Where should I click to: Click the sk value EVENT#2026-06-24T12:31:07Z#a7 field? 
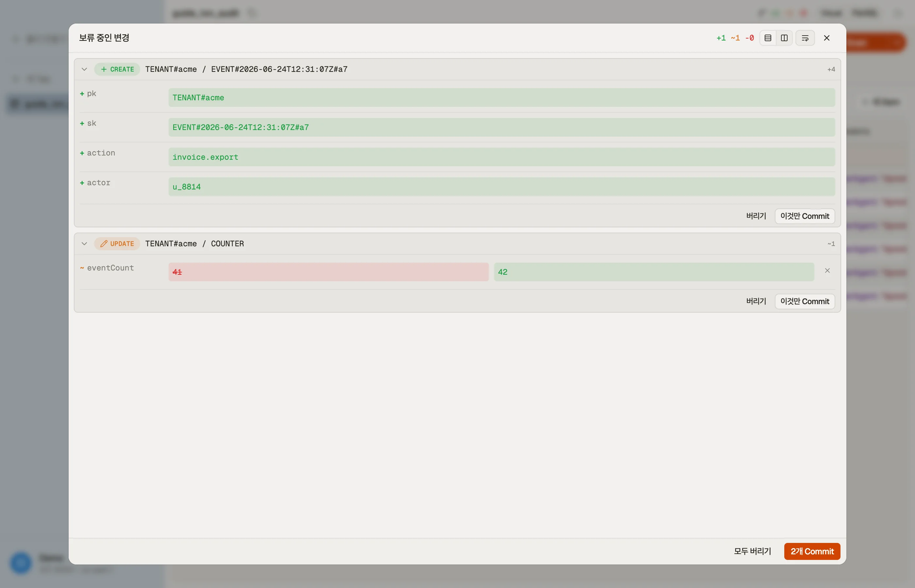[x=501, y=127]
